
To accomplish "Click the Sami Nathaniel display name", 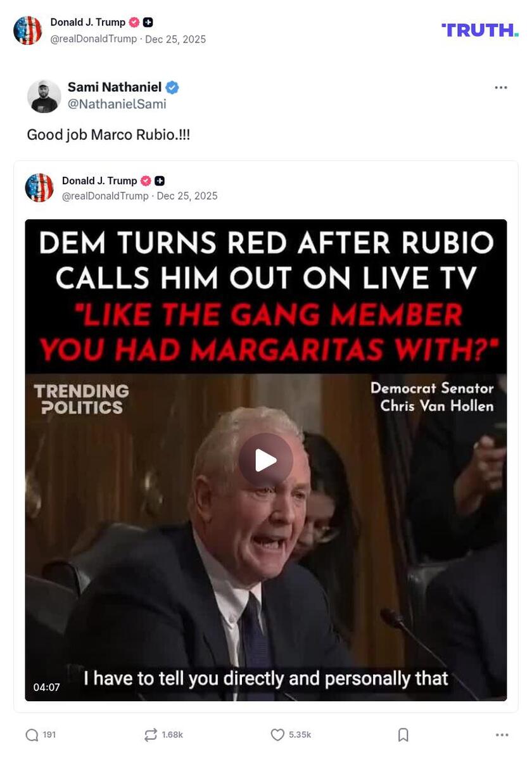I will [115, 87].
